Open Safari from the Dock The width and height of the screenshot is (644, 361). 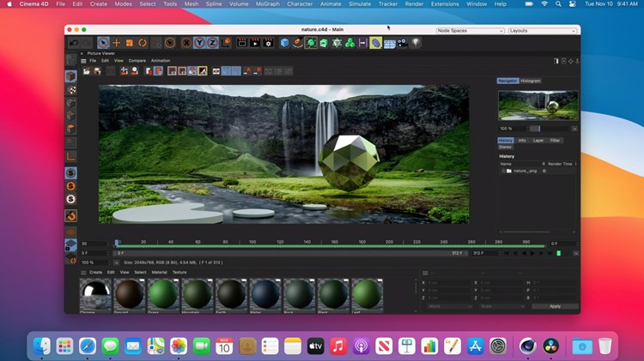coord(88,346)
